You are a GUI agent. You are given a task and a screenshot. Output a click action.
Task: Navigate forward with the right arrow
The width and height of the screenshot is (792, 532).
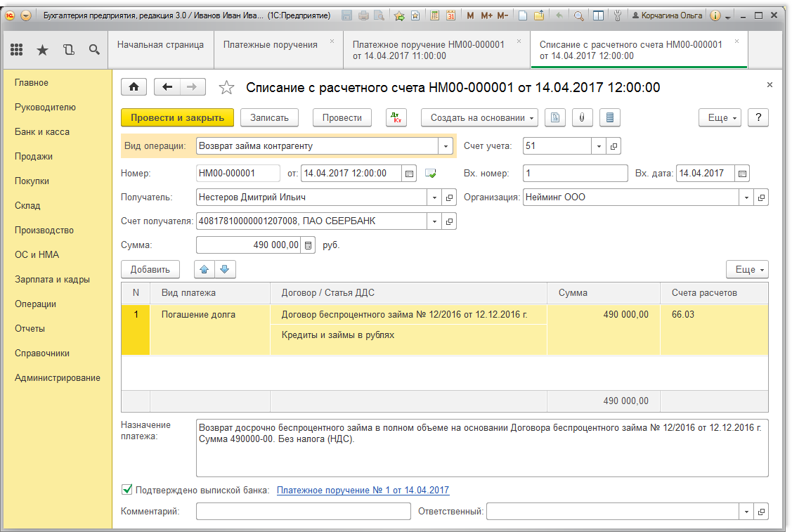pos(192,87)
